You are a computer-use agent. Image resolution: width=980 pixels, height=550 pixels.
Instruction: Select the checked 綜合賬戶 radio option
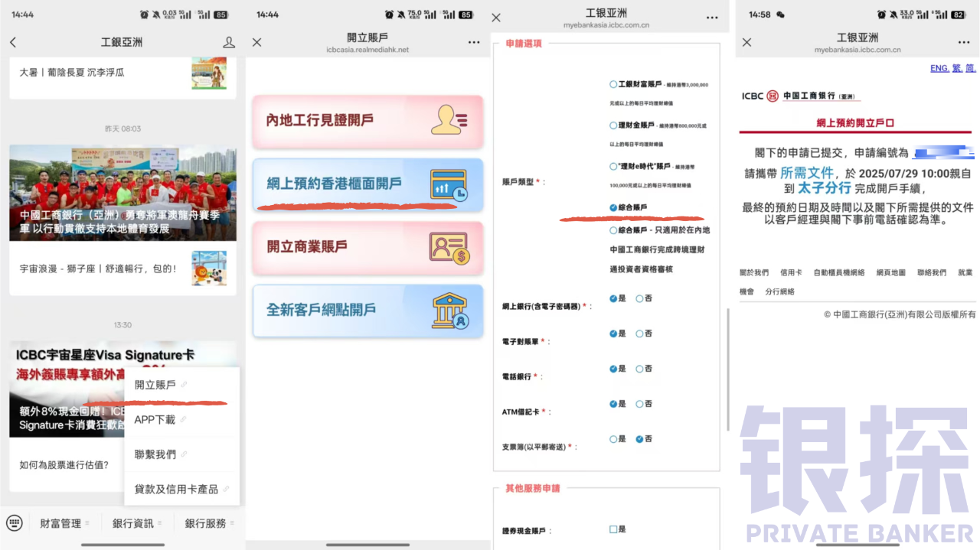(613, 207)
